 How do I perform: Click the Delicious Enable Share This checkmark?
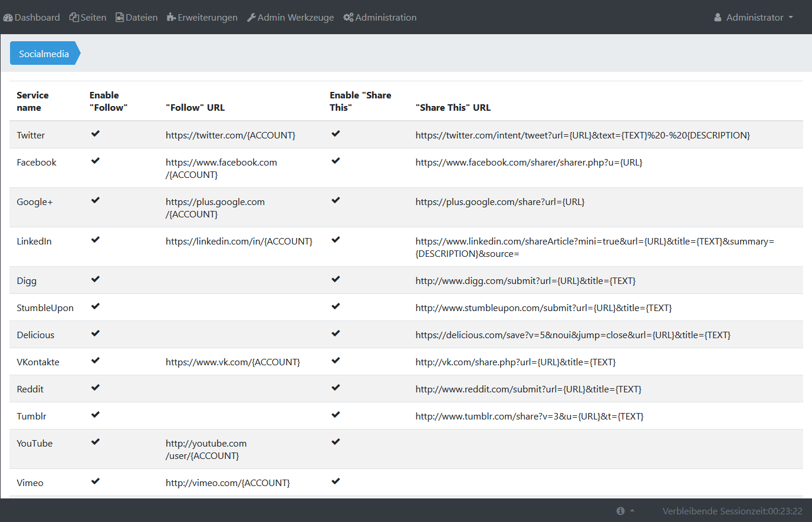pyautogui.click(x=336, y=333)
